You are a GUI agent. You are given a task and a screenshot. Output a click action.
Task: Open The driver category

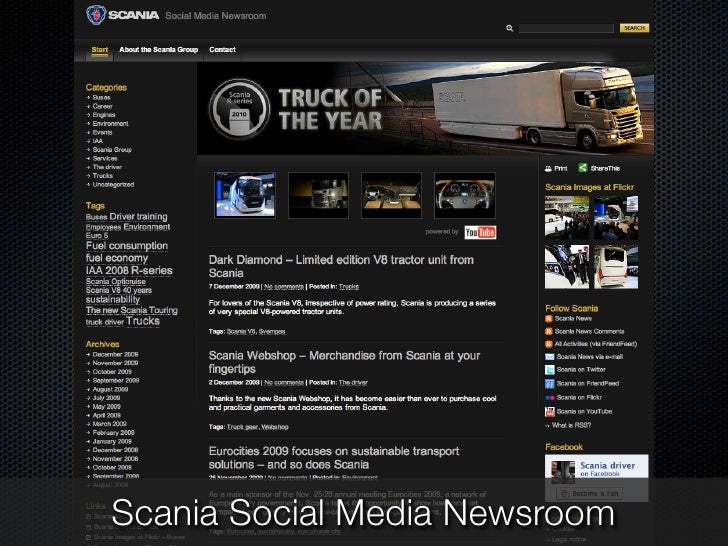107,167
